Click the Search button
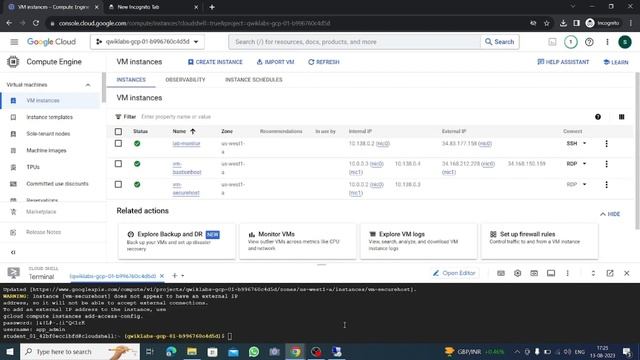Image resolution: width=640 pixels, height=360 pixels. [500, 42]
